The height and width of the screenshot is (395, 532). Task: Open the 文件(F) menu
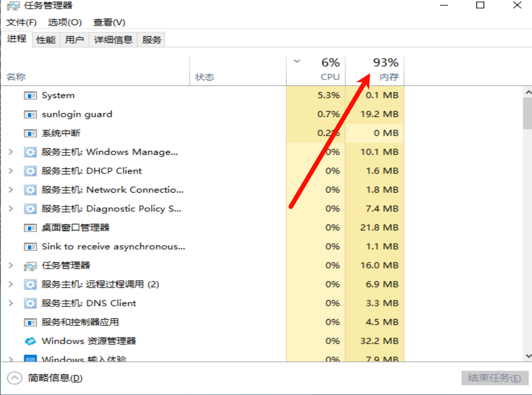tap(21, 22)
